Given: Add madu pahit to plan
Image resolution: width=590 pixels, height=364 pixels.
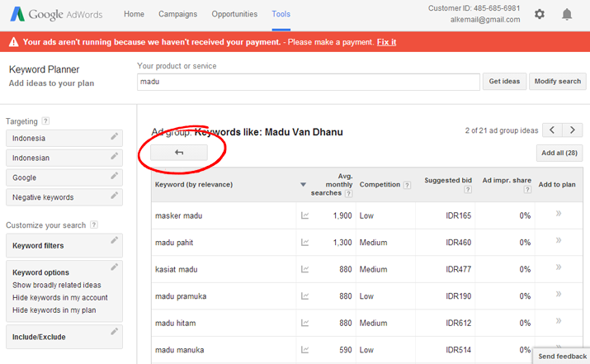Looking at the screenshot, I should click(559, 240).
